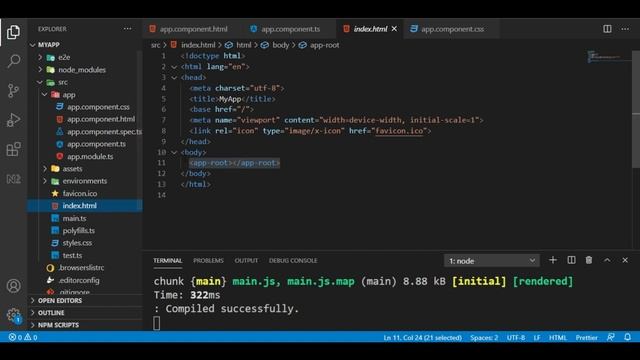The width and height of the screenshot is (640, 360).
Task: Open the N2 extension icon in activity bar
Action: coord(13,179)
